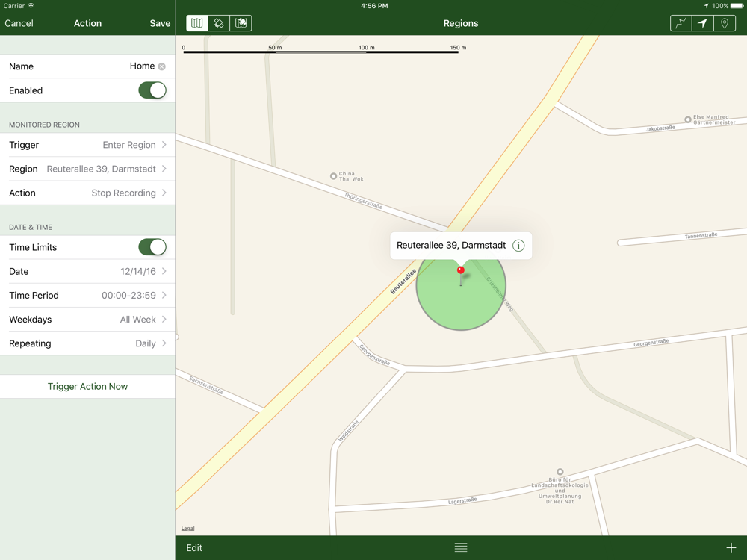This screenshot has height=560, width=747.
Task: Open the Weekdays All Week row
Action: (x=87, y=319)
